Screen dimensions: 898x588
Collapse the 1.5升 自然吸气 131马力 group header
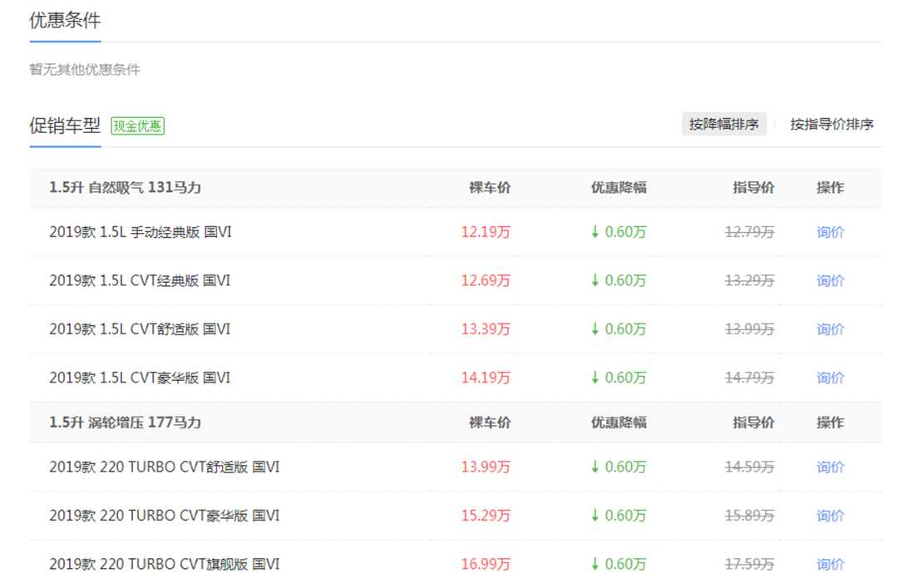pyautogui.click(x=125, y=188)
